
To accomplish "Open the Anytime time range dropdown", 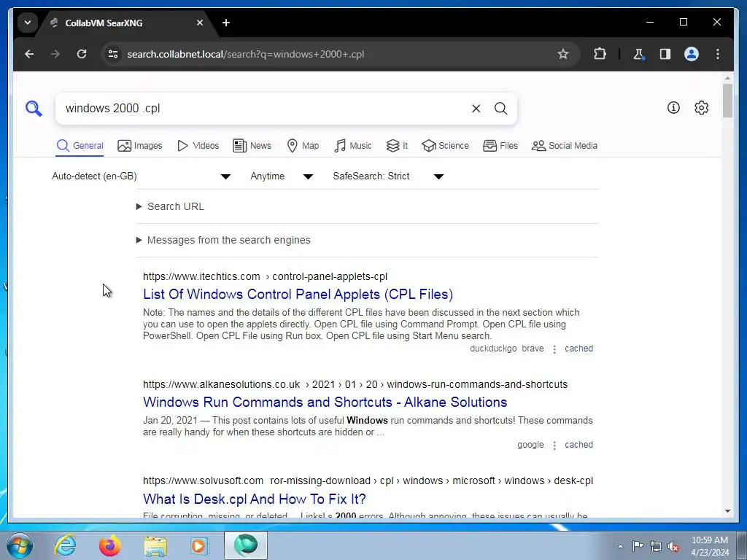I will pos(282,176).
